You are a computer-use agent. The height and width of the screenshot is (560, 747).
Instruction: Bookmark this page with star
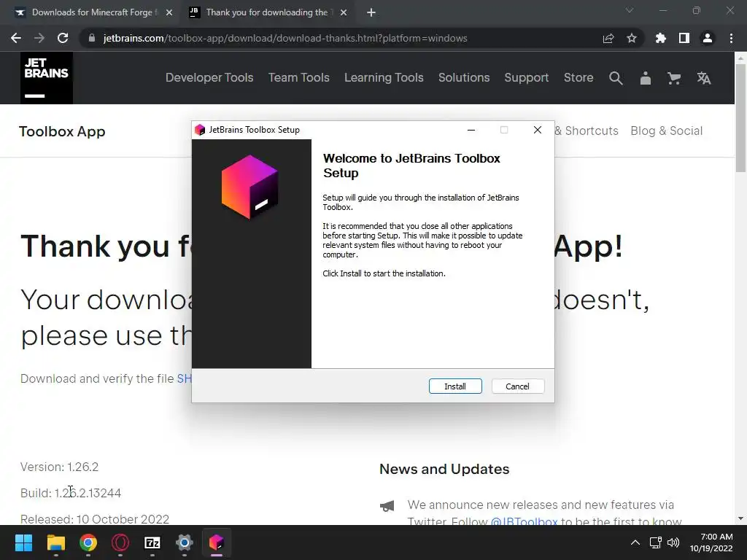click(632, 38)
